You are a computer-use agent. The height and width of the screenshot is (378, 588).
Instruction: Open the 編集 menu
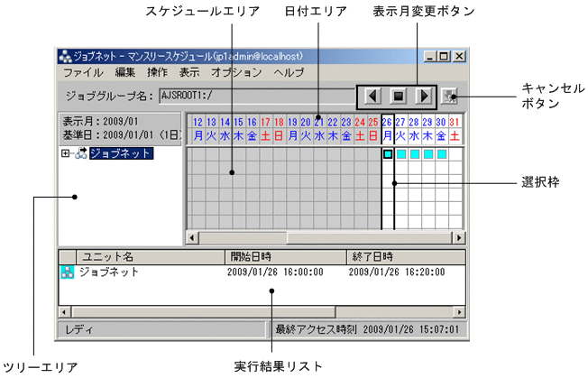(x=125, y=72)
